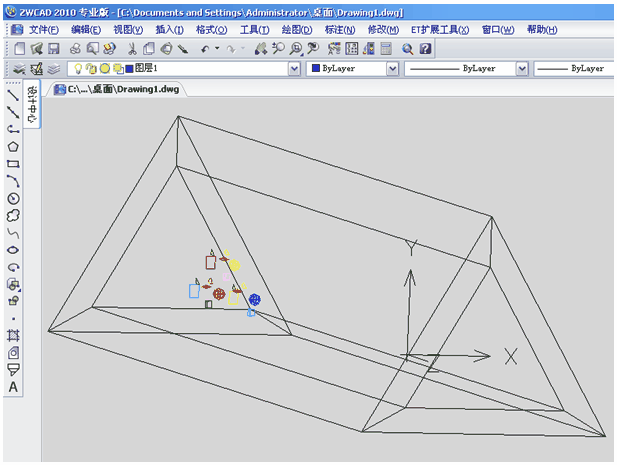Image resolution: width=617 pixels, height=465 pixels.
Task: Select the Polygon tool in left toolbar
Action: (13, 146)
